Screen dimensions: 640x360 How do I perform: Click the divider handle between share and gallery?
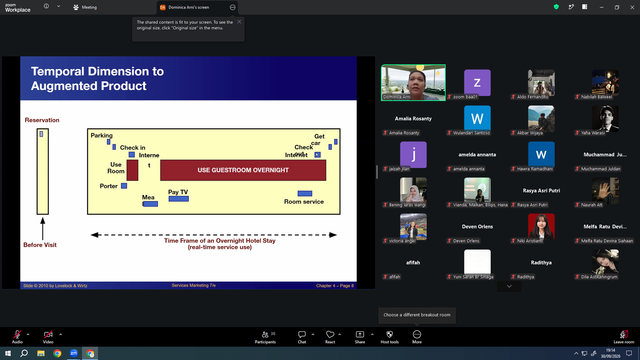[x=377, y=172]
